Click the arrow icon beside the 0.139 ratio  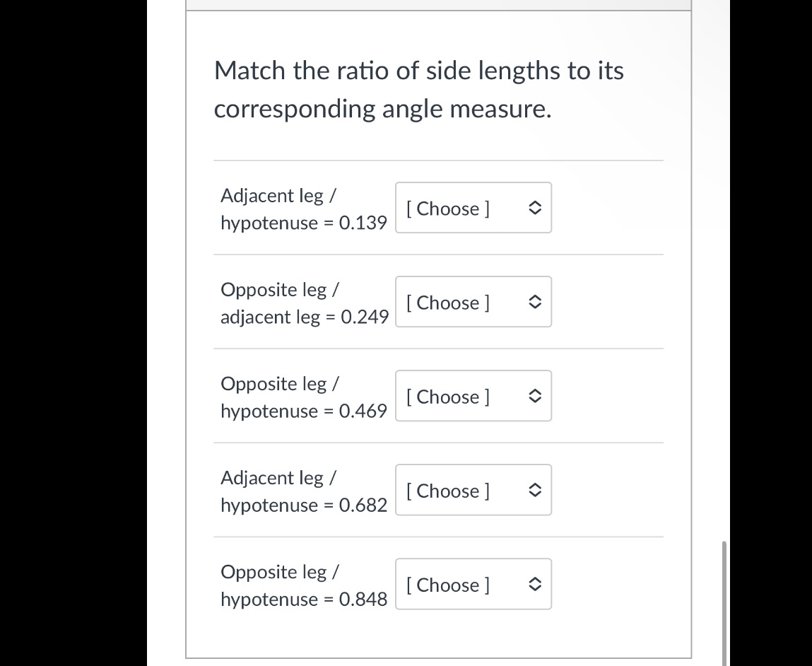pyautogui.click(x=535, y=208)
